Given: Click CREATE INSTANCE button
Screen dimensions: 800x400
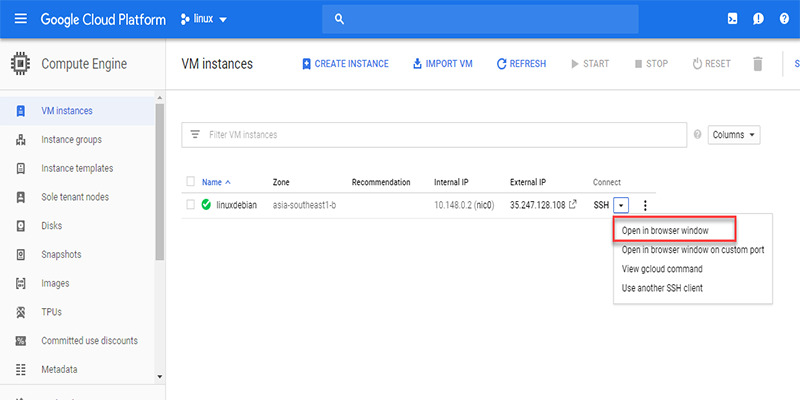Looking at the screenshot, I should coord(345,64).
